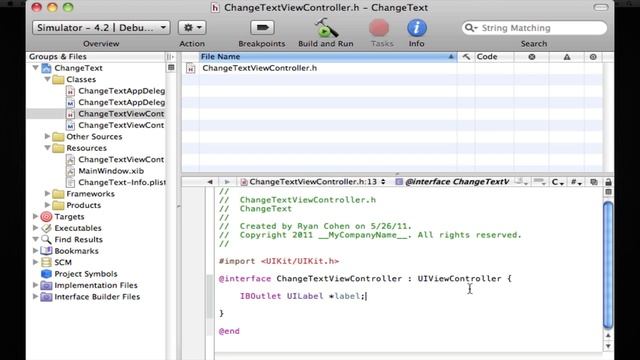Expand the Other Sources folder
Image resolution: width=640 pixels, height=360 pixels.
pyautogui.click(x=47, y=136)
